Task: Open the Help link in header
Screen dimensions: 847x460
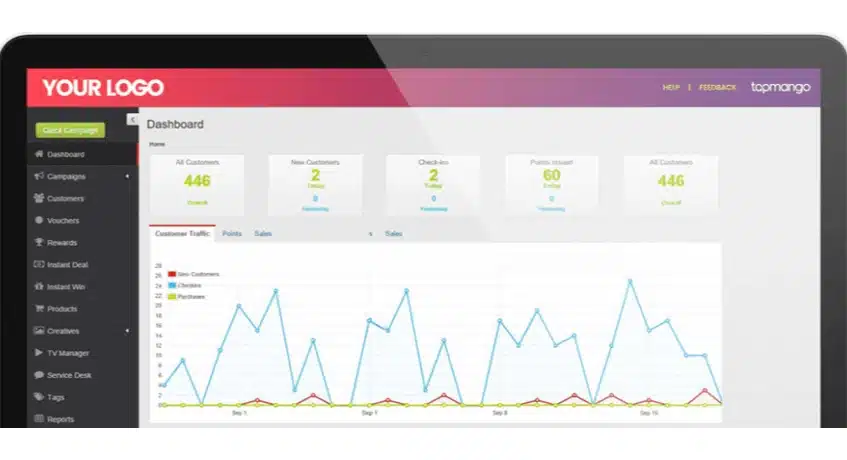Action: [x=671, y=88]
